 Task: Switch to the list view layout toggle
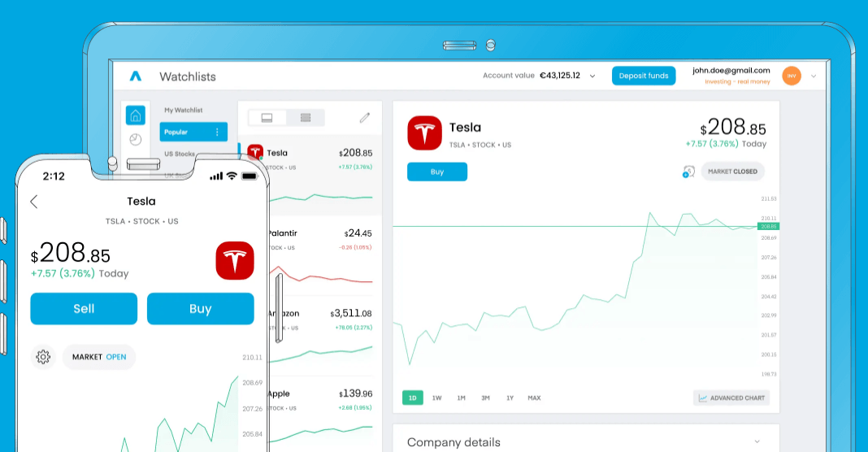tap(306, 118)
